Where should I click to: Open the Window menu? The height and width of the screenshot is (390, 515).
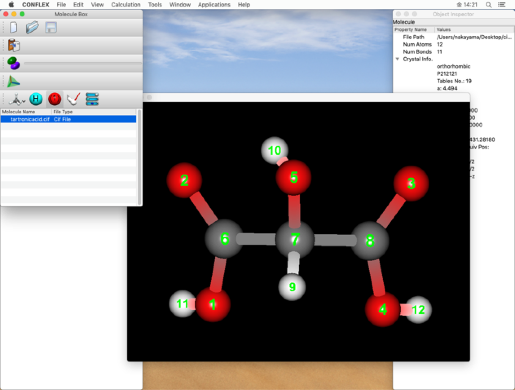pos(180,5)
